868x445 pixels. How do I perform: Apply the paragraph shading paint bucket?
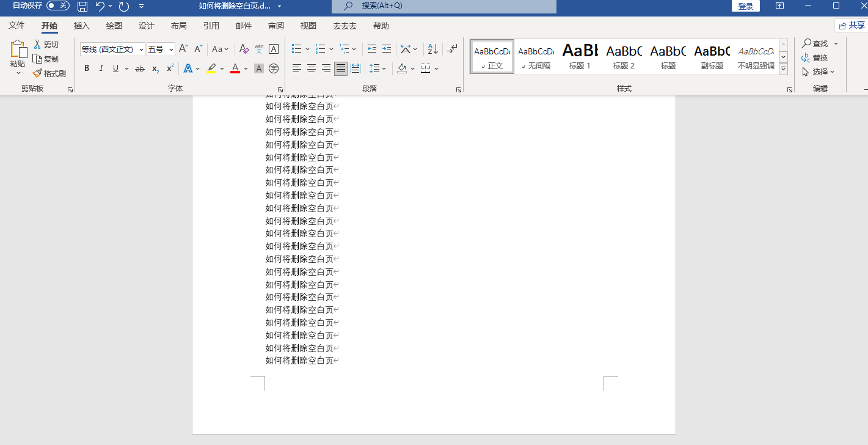tap(402, 68)
